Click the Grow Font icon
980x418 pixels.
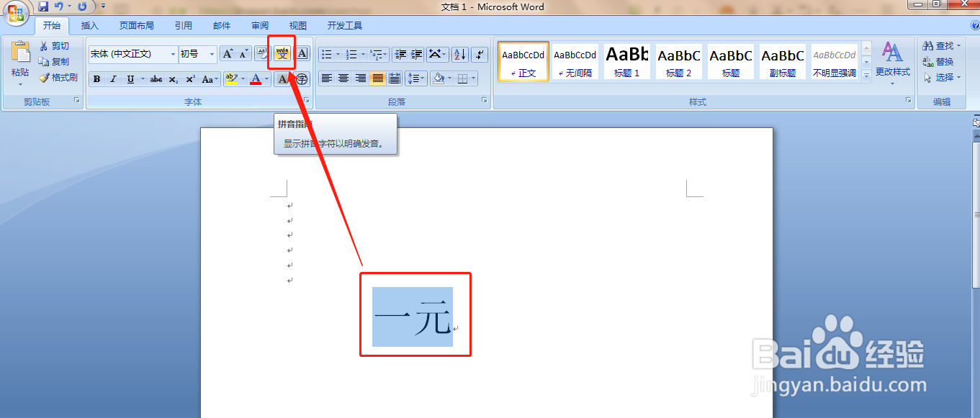[228, 53]
